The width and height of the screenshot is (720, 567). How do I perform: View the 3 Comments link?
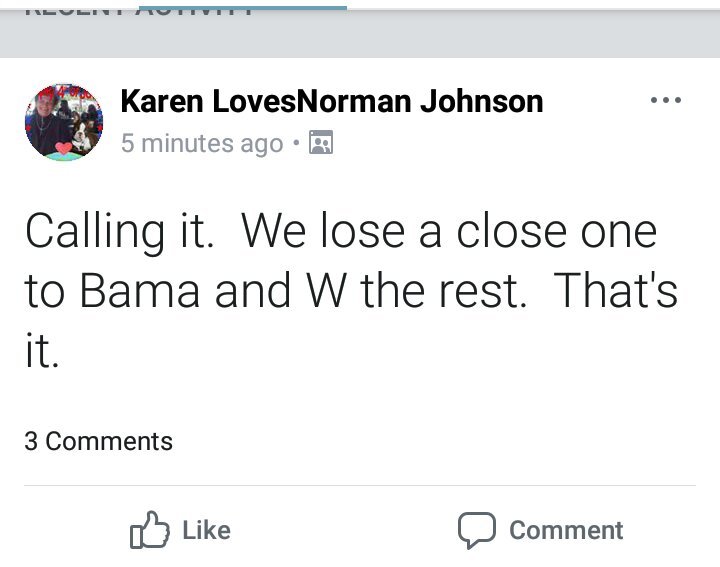(x=98, y=441)
